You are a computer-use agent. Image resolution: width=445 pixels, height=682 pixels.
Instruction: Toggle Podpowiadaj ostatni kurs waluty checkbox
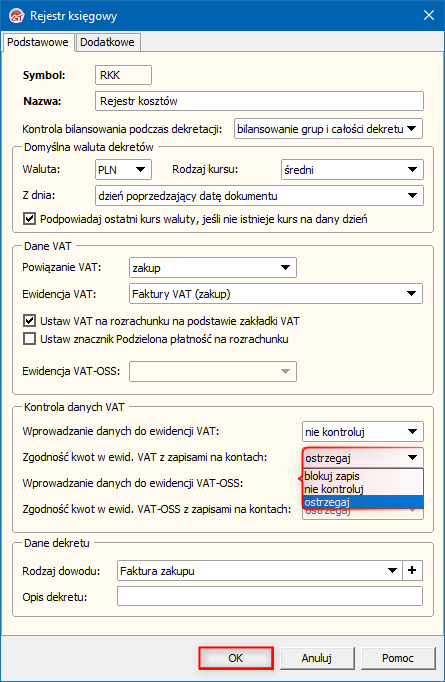[30, 218]
